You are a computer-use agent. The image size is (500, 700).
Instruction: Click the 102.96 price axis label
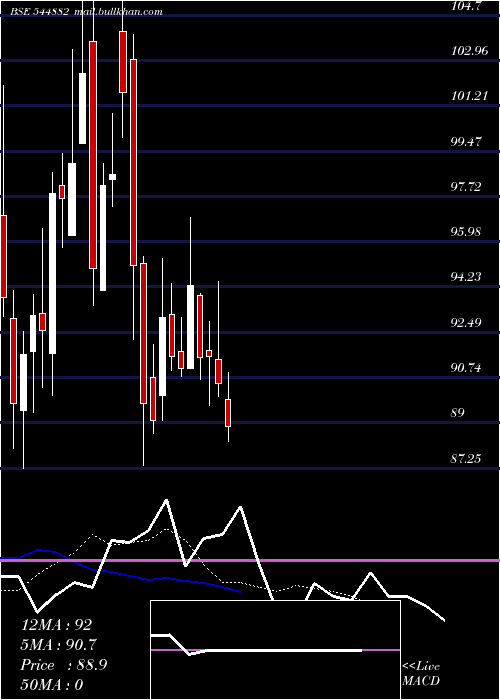point(470,50)
